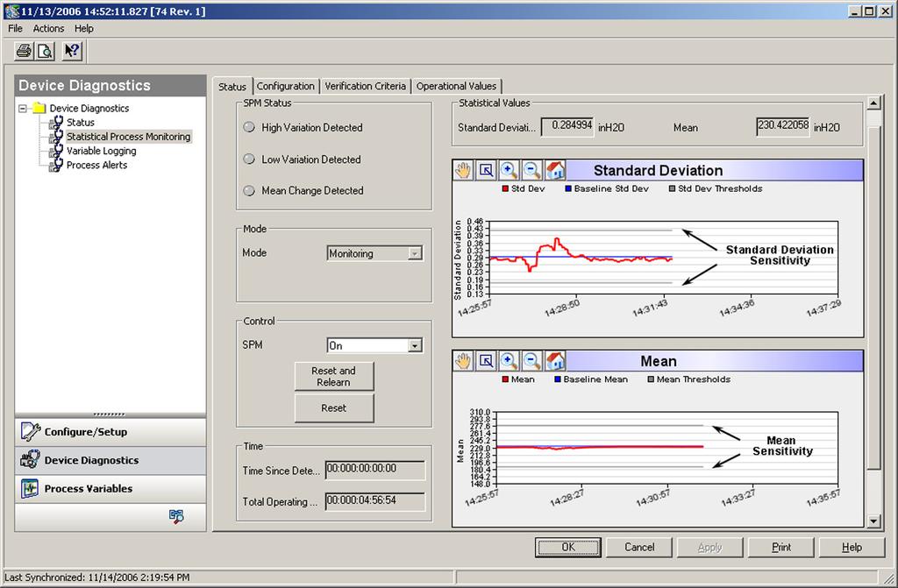This screenshot has width=898, height=588.
Task: Switch to the Verification Criteria tab
Action: coord(366,86)
